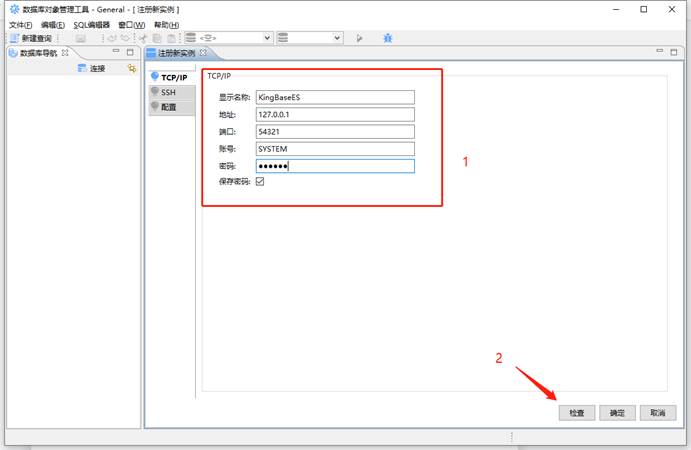Viewport: 691px width, 450px height.
Task: Click the 账号 field showing SYSTEM
Action: [335, 149]
